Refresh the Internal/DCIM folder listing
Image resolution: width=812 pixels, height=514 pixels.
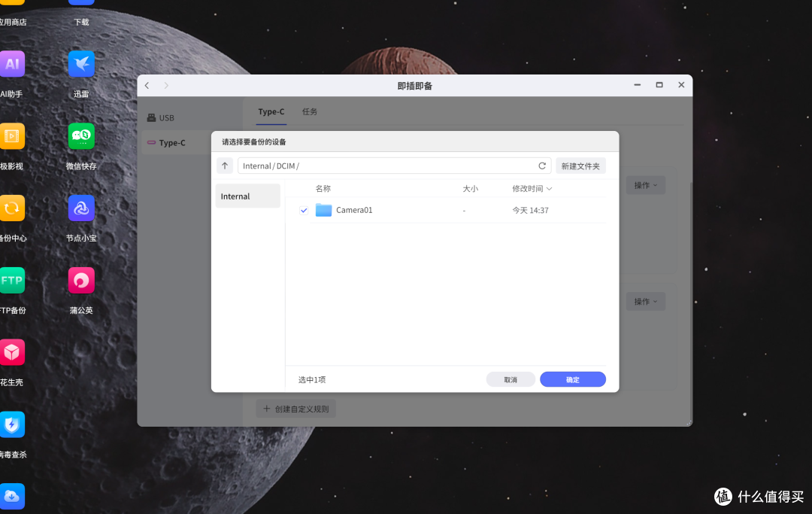click(542, 166)
